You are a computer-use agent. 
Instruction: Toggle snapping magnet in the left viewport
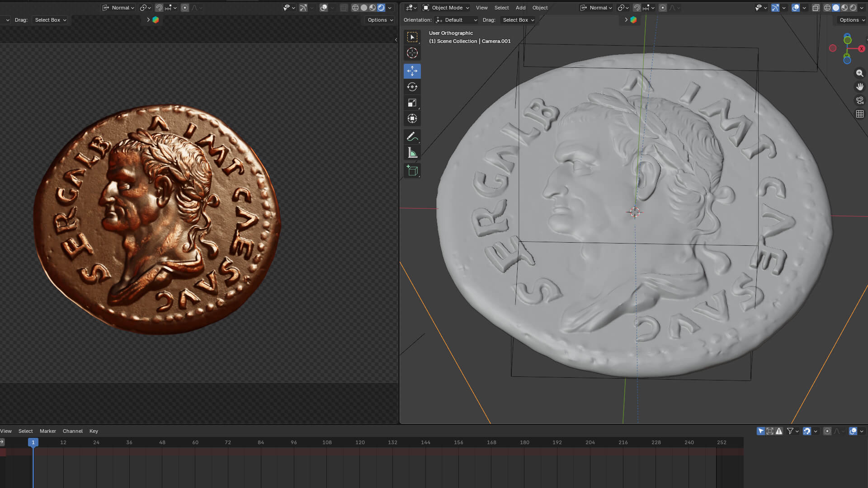[x=159, y=8]
